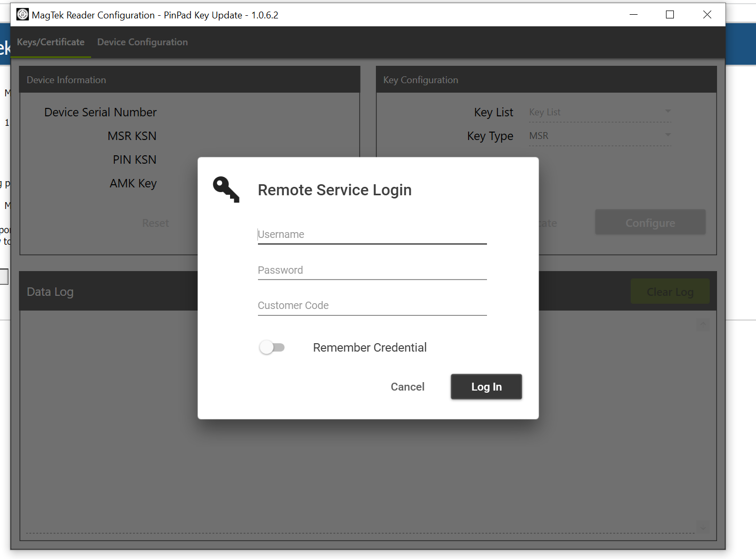Click the Configure button

650,223
